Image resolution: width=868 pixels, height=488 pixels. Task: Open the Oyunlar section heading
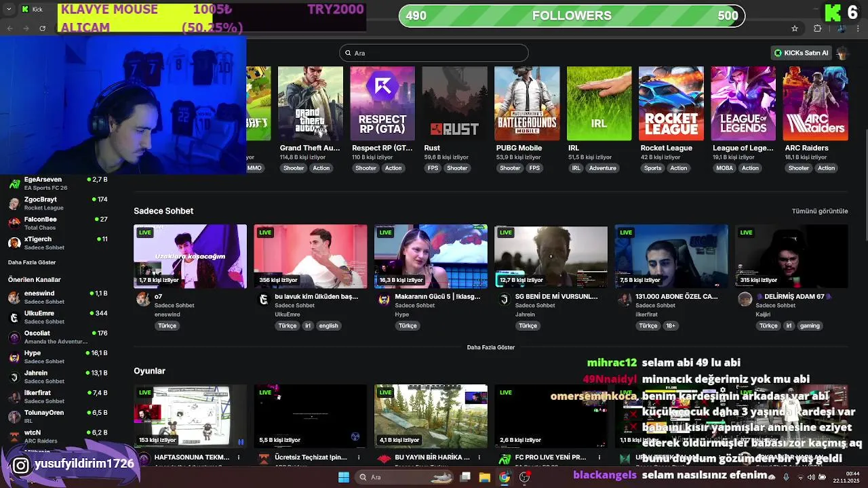pos(149,371)
